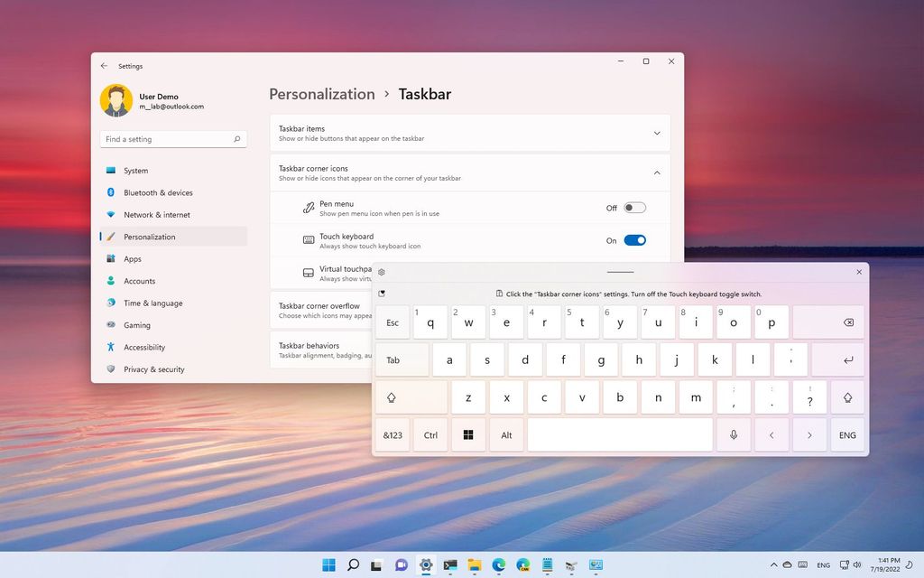Screen dimensions: 924x578
Task: Collapse the Taskbar corner icons section
Action: click(657, 172)
